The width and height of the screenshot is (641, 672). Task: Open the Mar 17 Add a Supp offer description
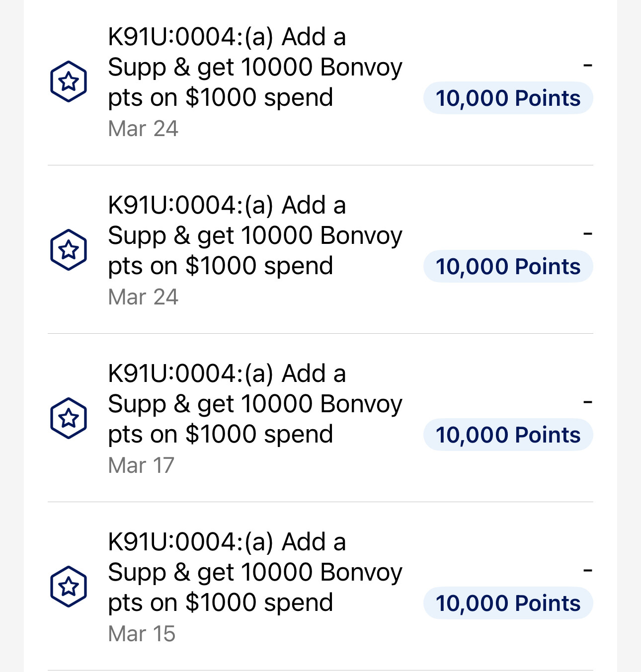click(255, 404)
